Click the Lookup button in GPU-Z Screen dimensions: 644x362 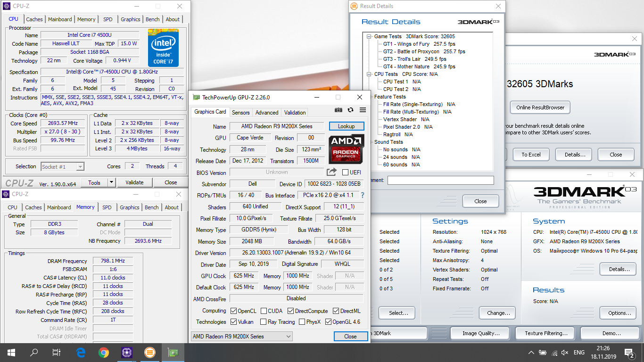(347, 126)
